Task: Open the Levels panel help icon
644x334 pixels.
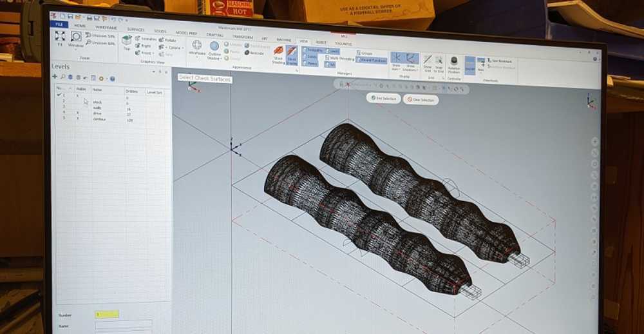Action: pyautogui.click(x=112, y=79)
